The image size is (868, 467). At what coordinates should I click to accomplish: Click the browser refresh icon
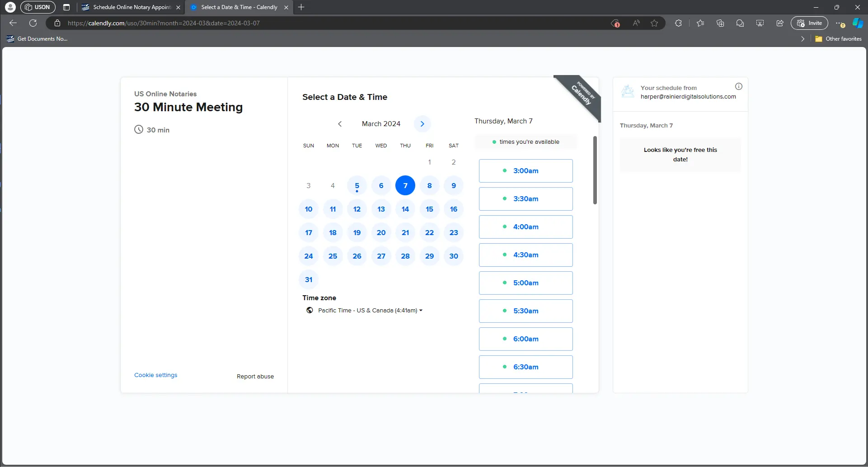click(x=33, y=23)
